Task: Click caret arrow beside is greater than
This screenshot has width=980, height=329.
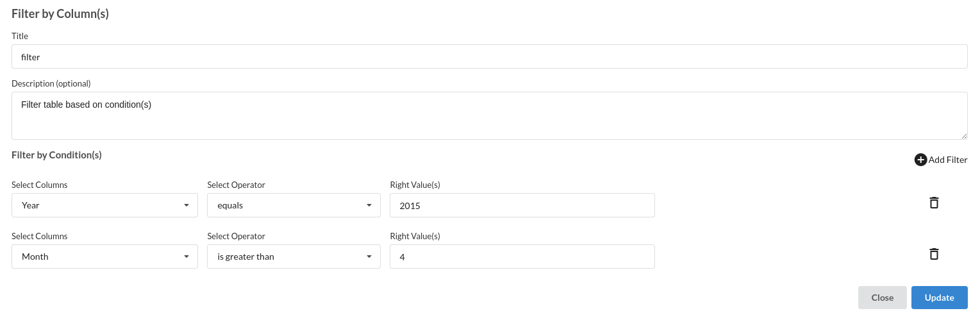Action: (x=369, y=257)
